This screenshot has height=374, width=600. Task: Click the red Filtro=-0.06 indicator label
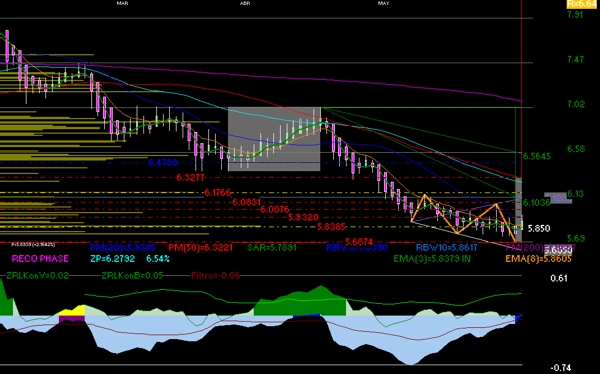(x=215, y=276)
